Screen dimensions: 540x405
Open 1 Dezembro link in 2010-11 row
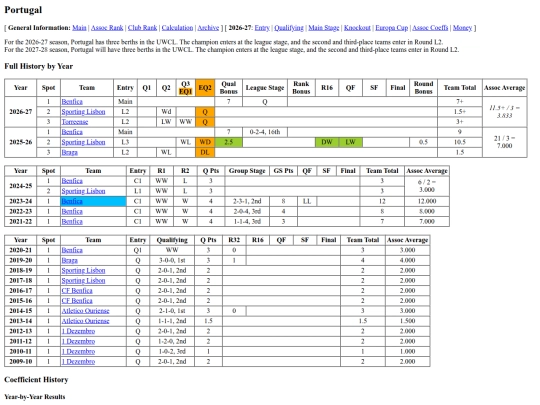click(78, 352)
